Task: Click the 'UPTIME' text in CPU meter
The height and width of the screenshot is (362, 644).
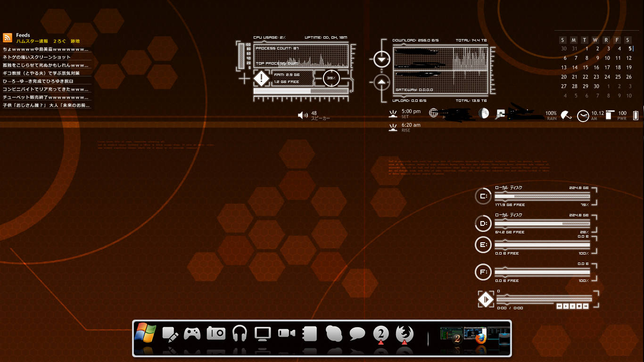Action: click(326, 38)
